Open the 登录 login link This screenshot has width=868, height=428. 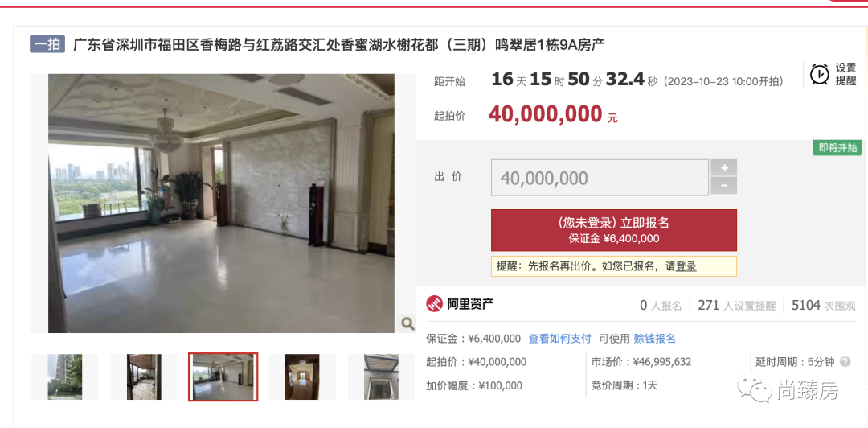pyautogui.click(x=686, y=266)
